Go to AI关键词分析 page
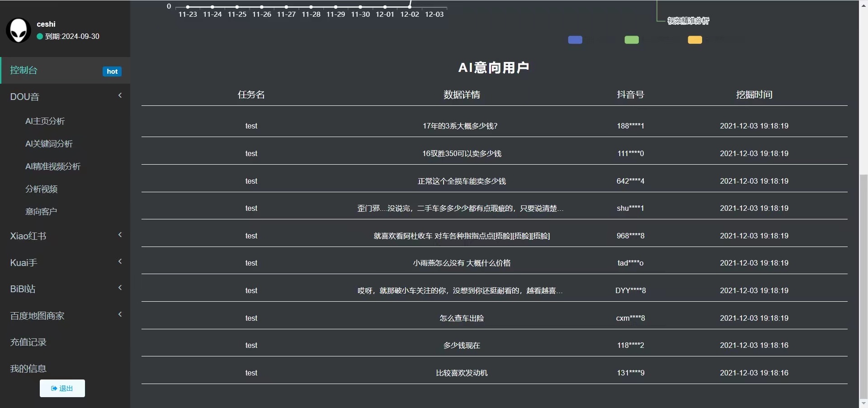 point(49,144)
